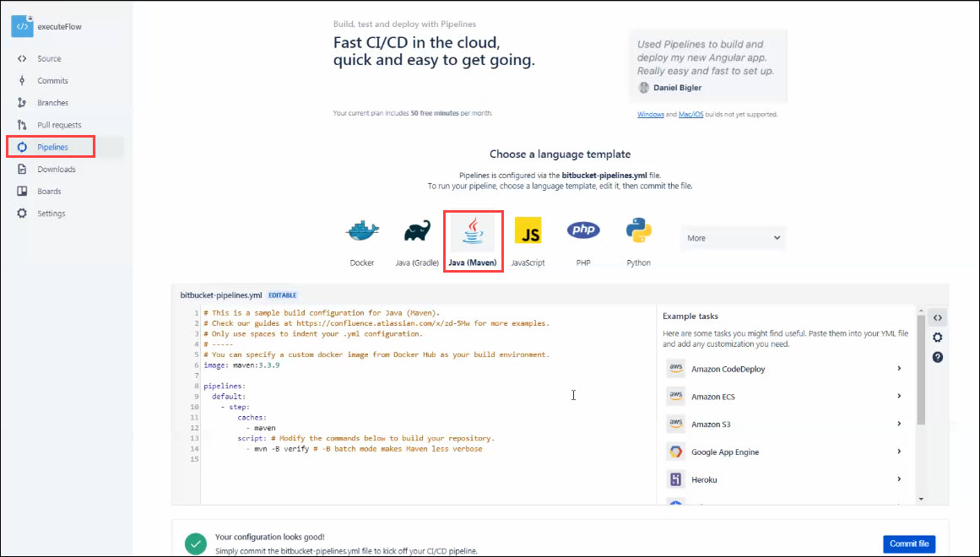Viewport: 980px width, 557px height.
Task: Open Downloads in the sidebar
Action: point(57,170)
